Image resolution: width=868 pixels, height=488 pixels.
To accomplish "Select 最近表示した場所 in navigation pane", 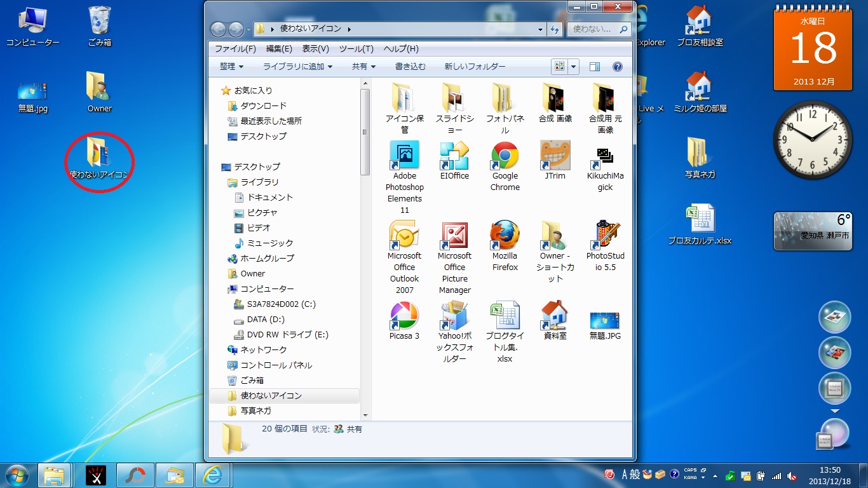I will 264,121.
